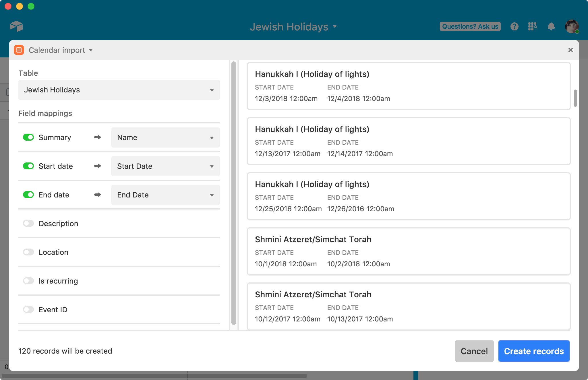The height and width of the screenshot is (380, 588).
Task: Click the Field mappings heading
Action: (x=45, y=113)
